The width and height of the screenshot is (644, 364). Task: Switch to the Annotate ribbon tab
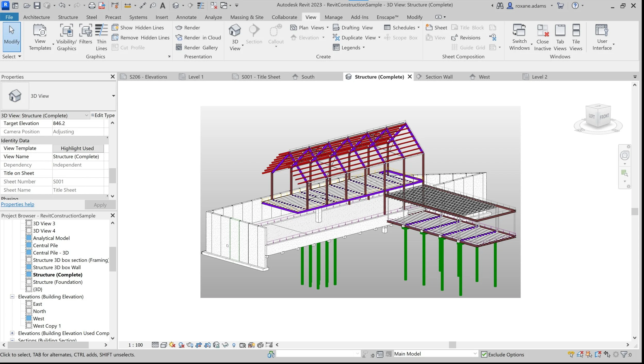[186, 17]
